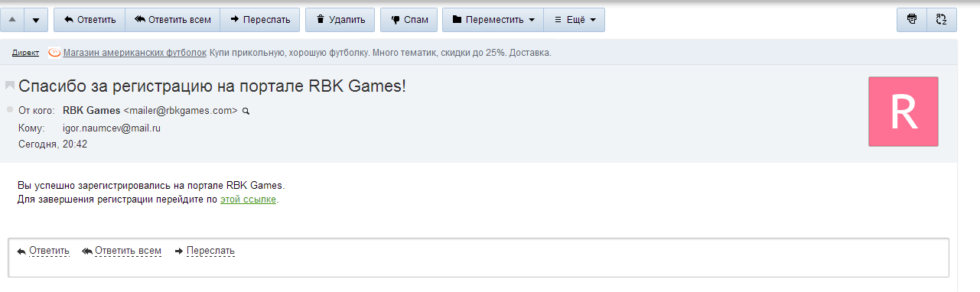The image size is (980, 292).
Task: Go to previous message with up arrow
Action: coord(11,20)
